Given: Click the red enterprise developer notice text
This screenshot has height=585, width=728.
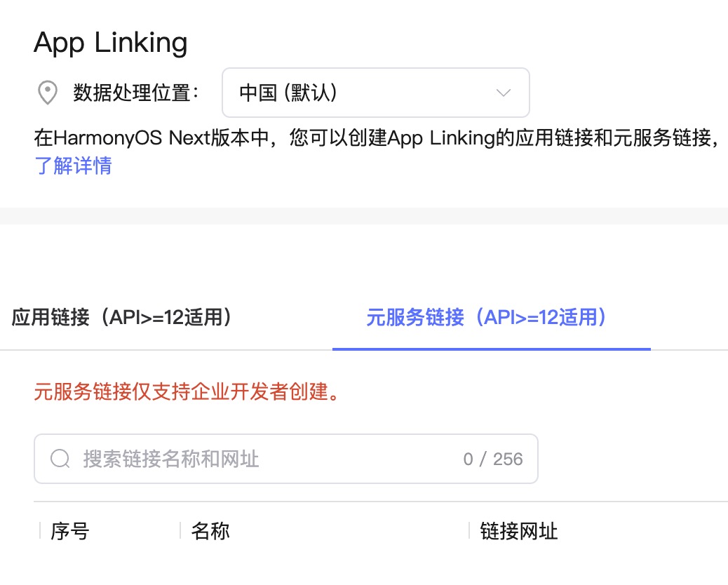Looking at the screenshot, I should coord(187,391).
